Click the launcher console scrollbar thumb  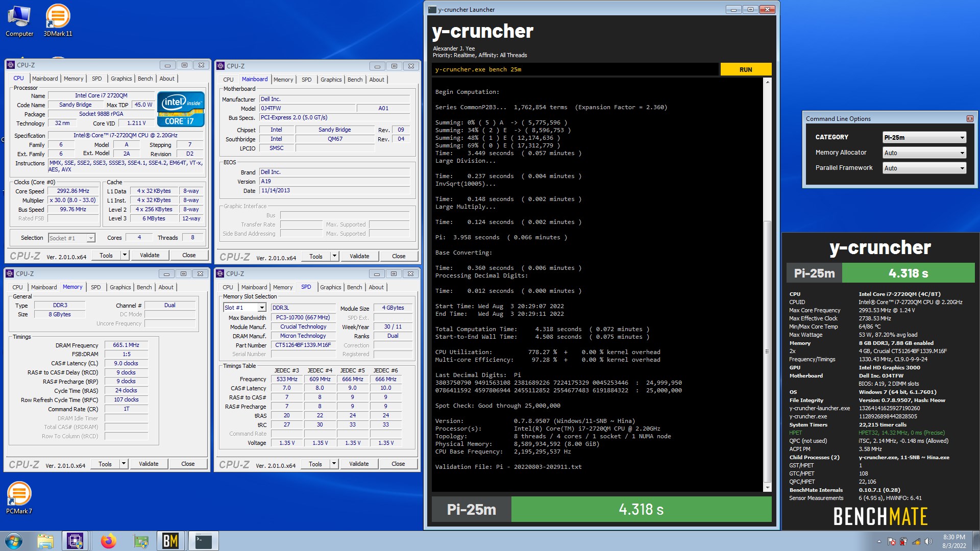tap(767, 352)
